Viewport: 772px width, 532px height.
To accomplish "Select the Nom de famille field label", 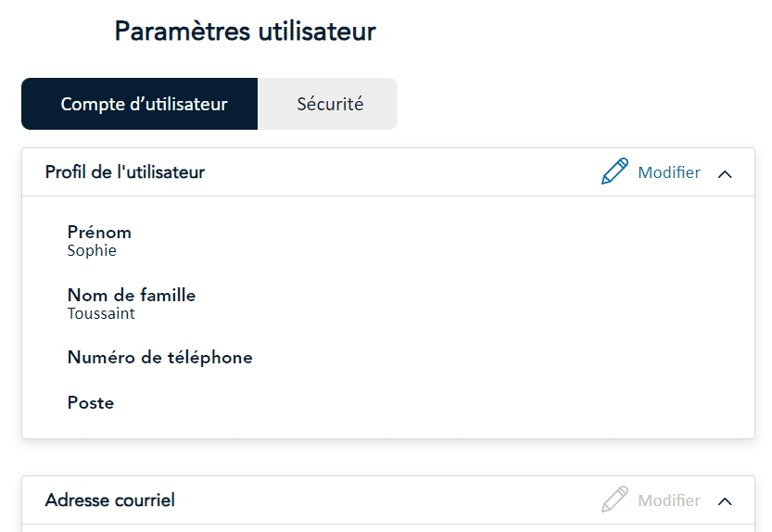I will [132, 295].
